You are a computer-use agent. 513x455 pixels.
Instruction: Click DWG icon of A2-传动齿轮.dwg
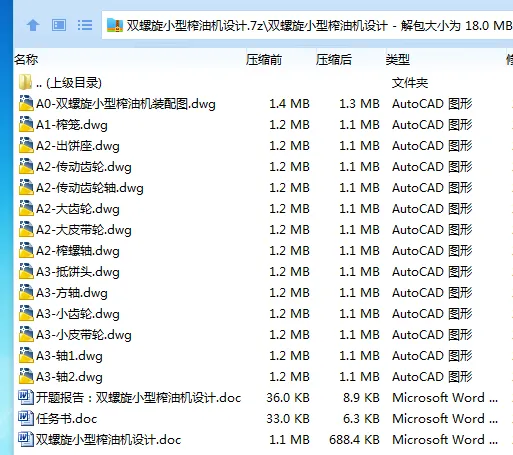click(x=26, y=166)
